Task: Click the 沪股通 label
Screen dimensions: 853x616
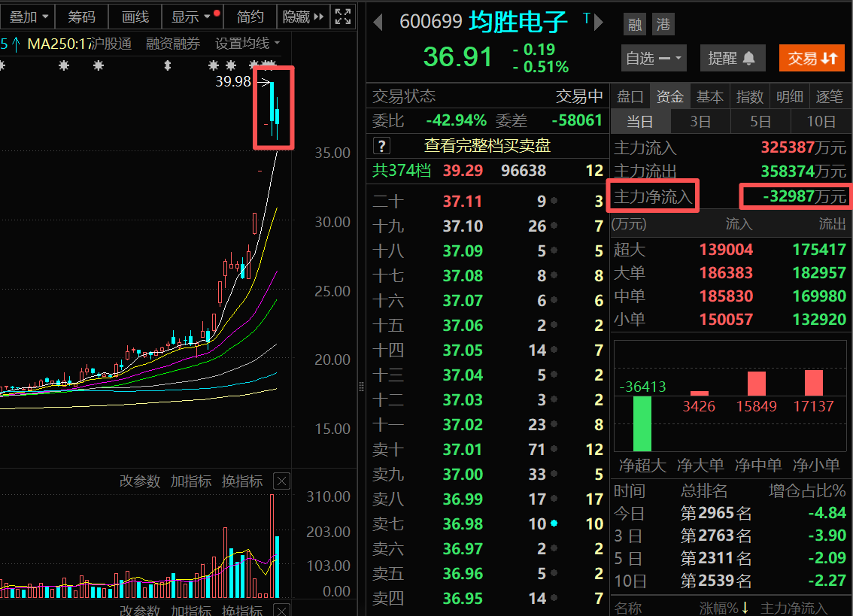Action: [x=111, y=44]
